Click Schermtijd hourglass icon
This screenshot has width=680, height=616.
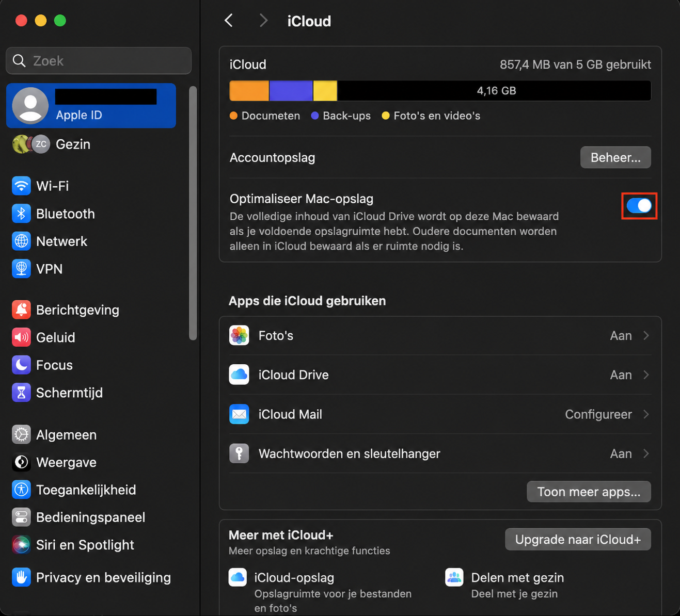tap(21, 393)
